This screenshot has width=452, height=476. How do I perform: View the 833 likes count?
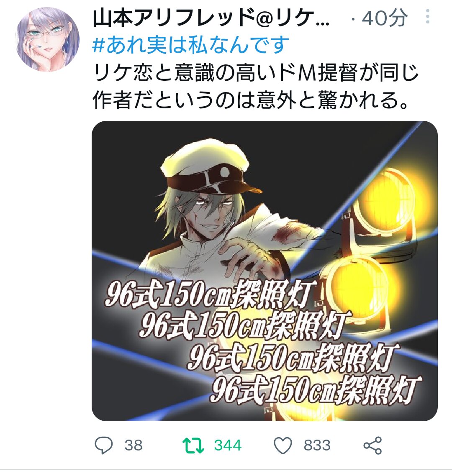[x=317, y=445]
